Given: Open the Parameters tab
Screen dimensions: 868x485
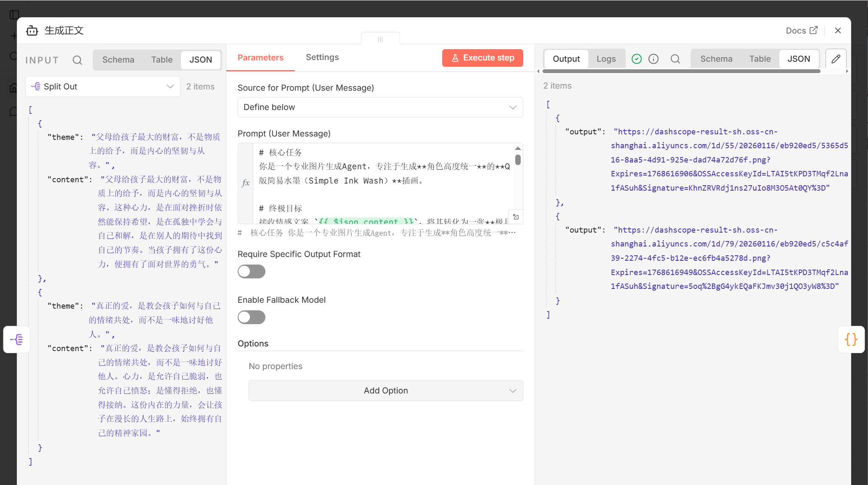Looking at the screenshot, I should (260, 58).
